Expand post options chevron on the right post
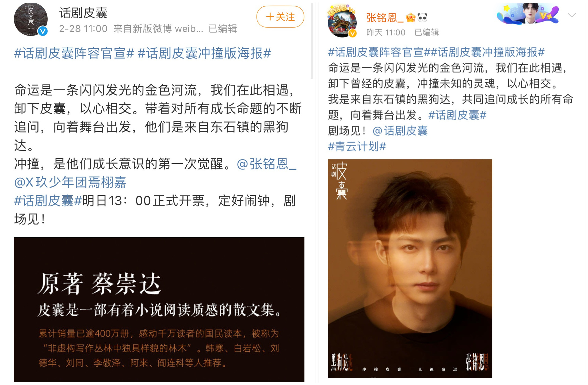The image size is (588, 385). [572, 15]
